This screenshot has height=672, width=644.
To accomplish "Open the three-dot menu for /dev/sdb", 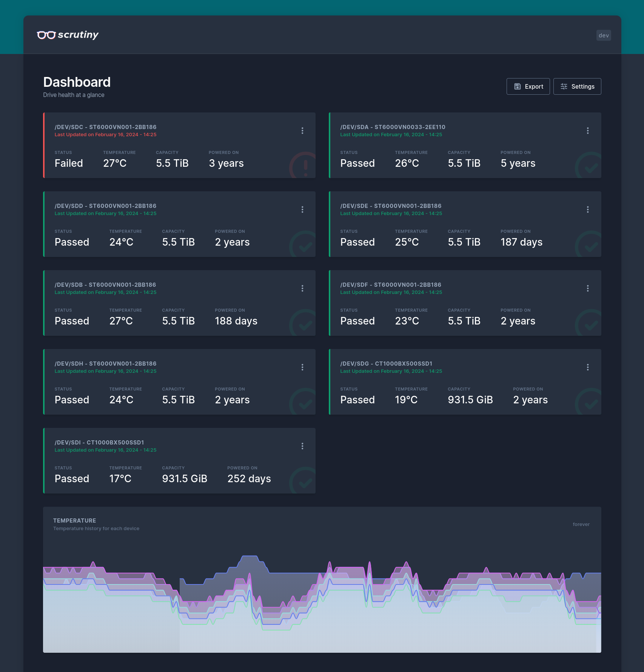I will point(302,288).
